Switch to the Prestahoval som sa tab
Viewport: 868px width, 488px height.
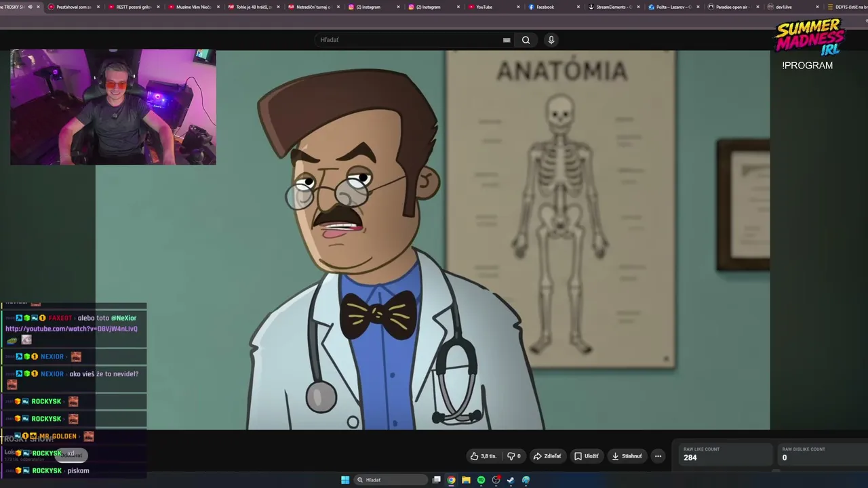coord(74,7)
